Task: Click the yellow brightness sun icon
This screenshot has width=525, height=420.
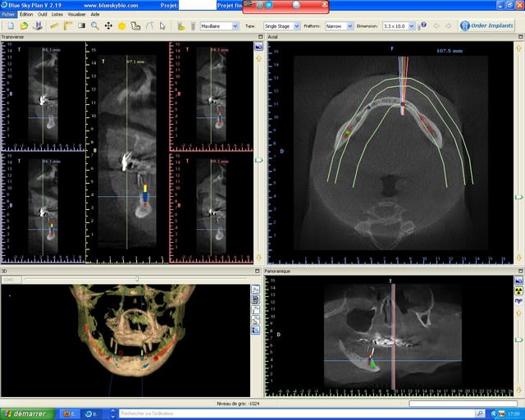Action: coord(122,25)
